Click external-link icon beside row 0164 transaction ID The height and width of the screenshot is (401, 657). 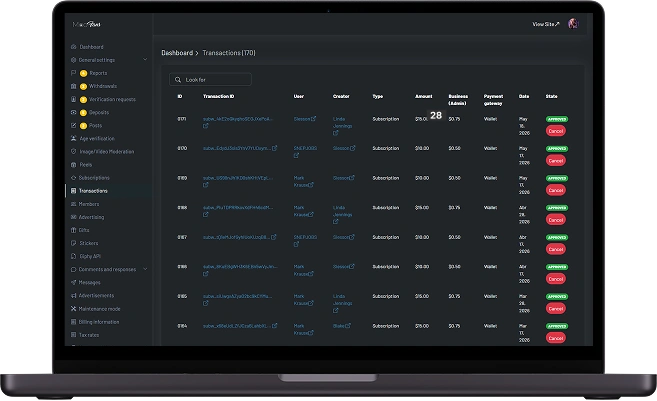[x=274, y=326]
